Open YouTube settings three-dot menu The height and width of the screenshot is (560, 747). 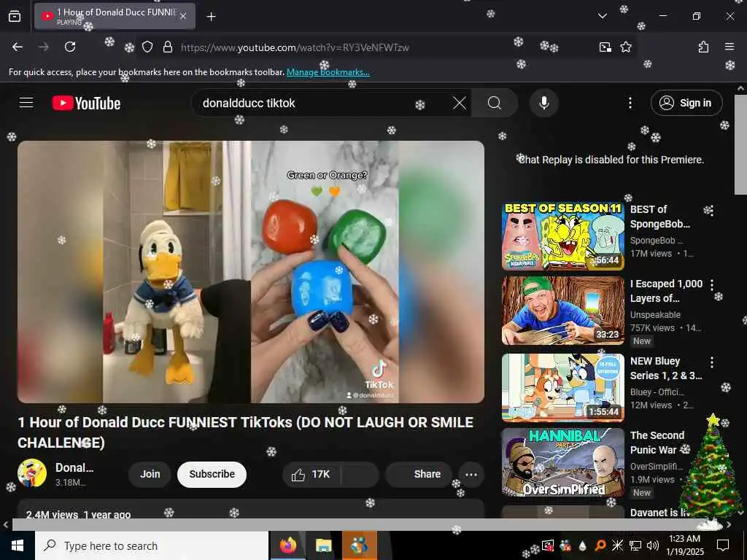(x=630, y=103)
